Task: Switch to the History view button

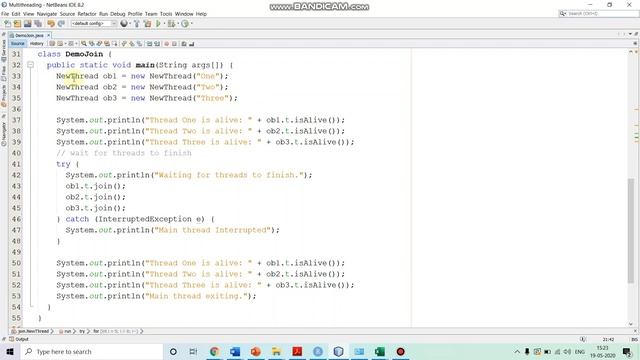Action: [36, 44]
